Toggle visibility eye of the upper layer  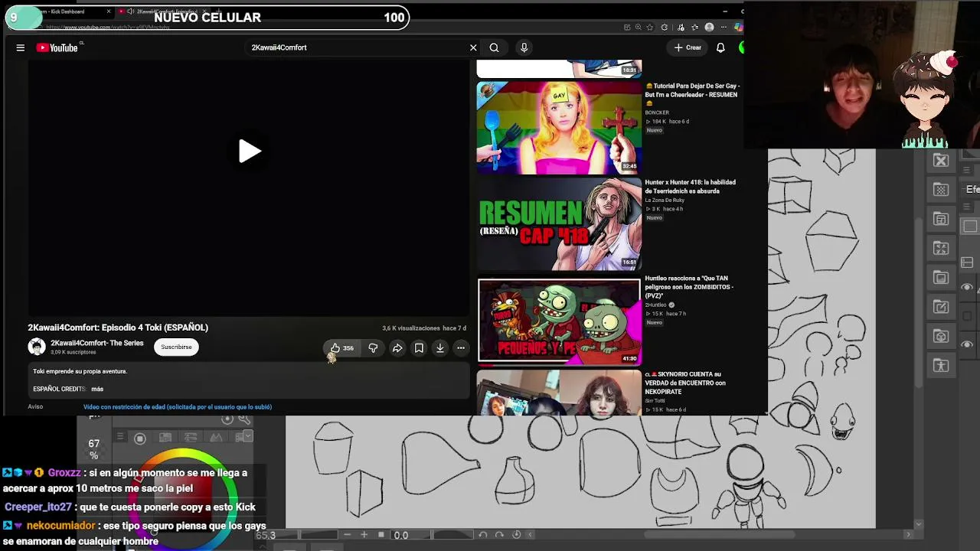coord(967,287)
